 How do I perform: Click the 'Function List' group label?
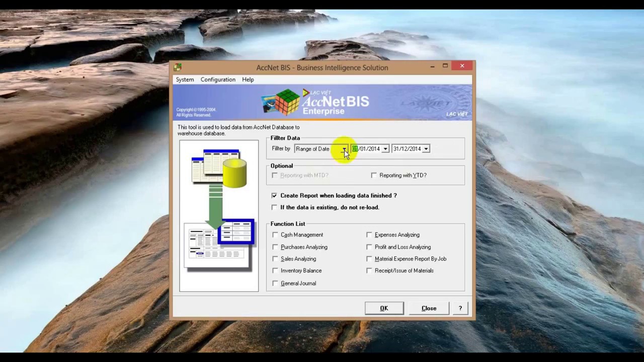coord(288,224)
